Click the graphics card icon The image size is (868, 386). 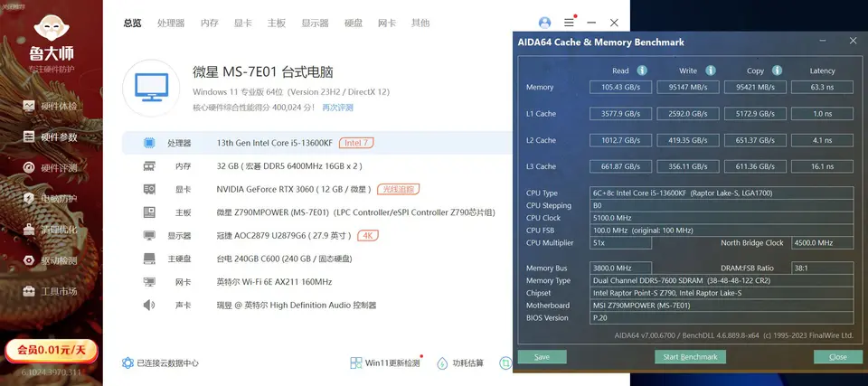pyautogui.click(x=149, y=190)
